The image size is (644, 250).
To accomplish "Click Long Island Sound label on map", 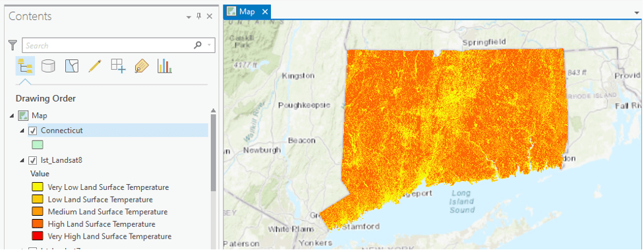I will [x=462, y=201].
